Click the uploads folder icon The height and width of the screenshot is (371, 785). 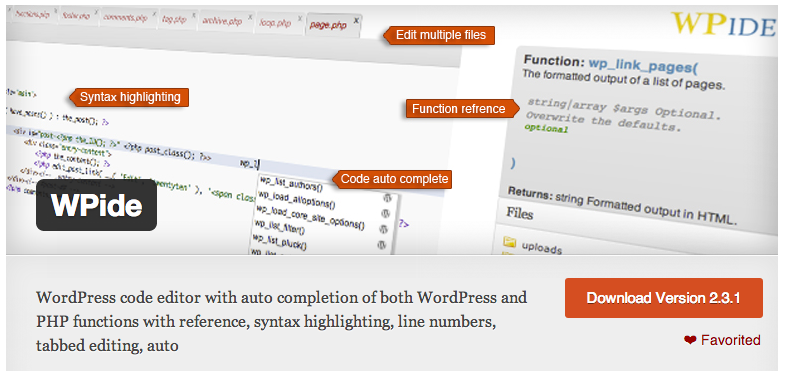pos(510,243)
